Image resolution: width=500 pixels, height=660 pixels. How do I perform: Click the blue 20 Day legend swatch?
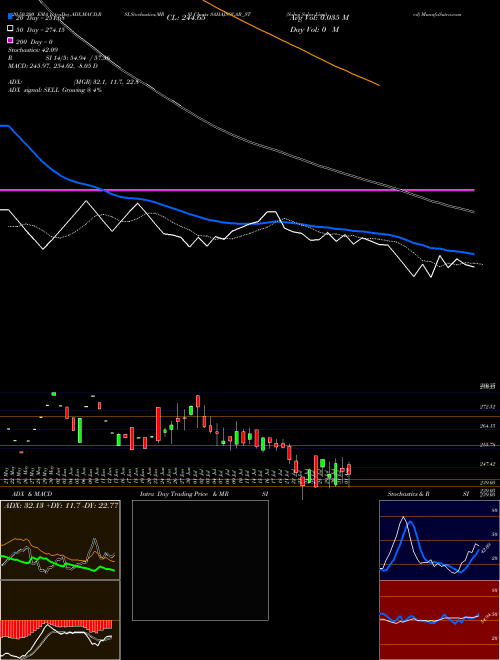(11, 17)
